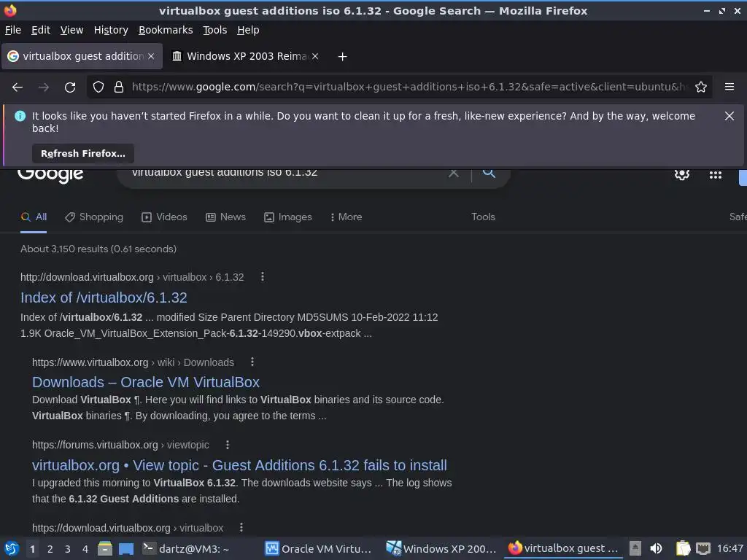Screen dimensions: 747x560
Task: View site security padlock information
Action: pyautogui.click(x=119, y=87)
